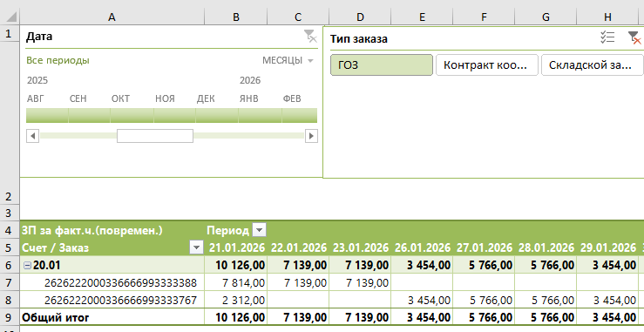Click the Дата timeline title
This screenshot has width=644, height=332.
tap(39, 36)
